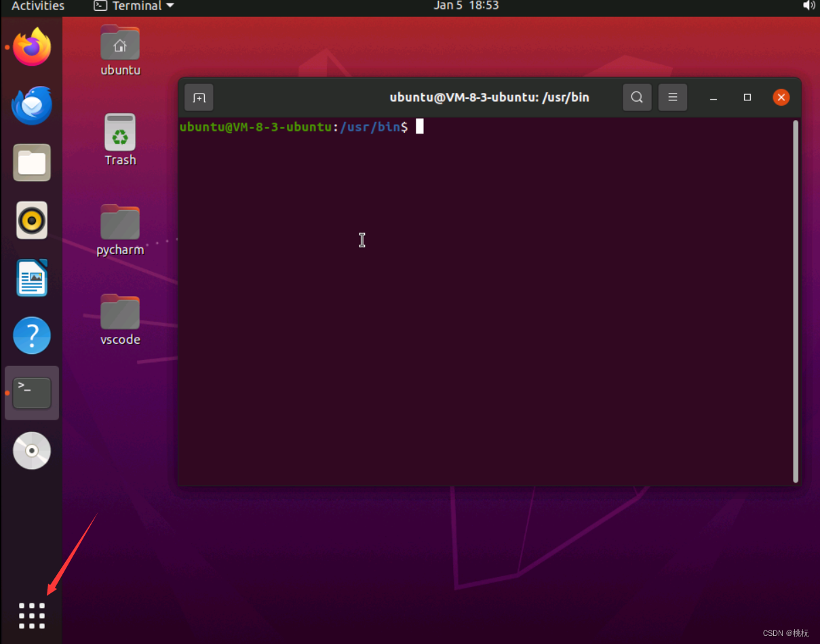Open the disc utility icon in the dock

(31, 450)
